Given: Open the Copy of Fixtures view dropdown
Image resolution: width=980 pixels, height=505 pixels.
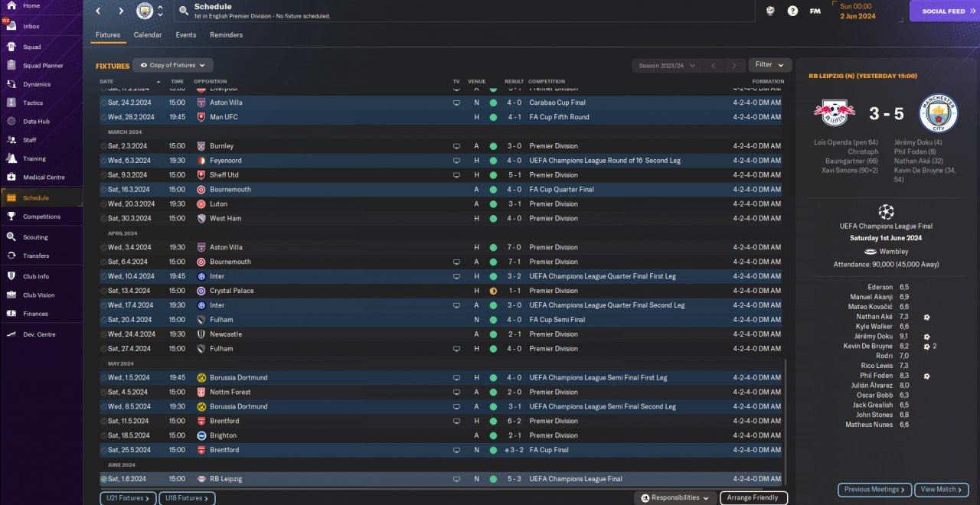Looking at the screenshot, I should [x=173, y=66].
